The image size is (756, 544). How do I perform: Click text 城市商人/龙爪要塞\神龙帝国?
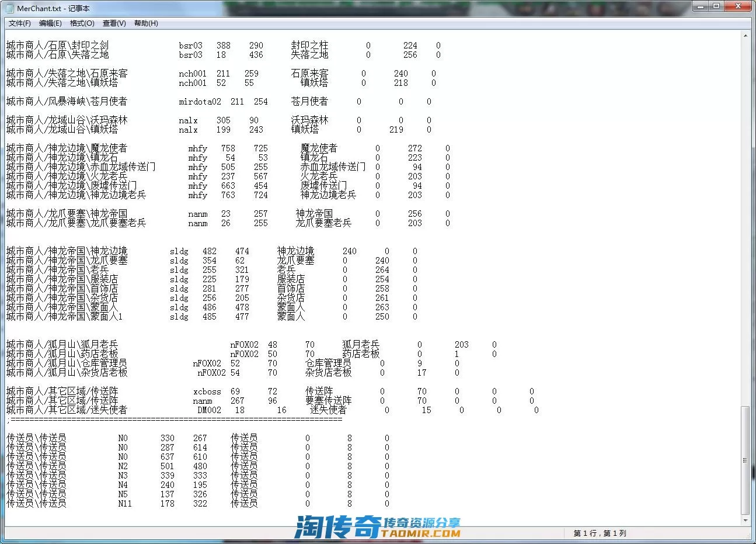67,214
